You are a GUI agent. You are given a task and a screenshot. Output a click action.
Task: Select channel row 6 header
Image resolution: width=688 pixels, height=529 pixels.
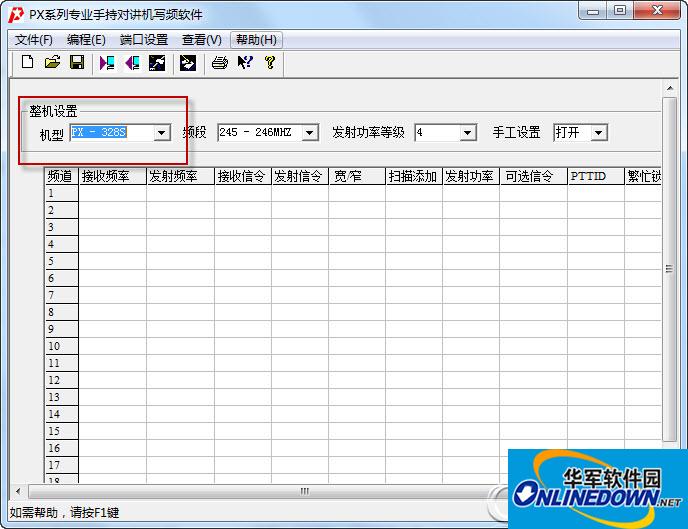pyautogui.click(x=62, y=278)
